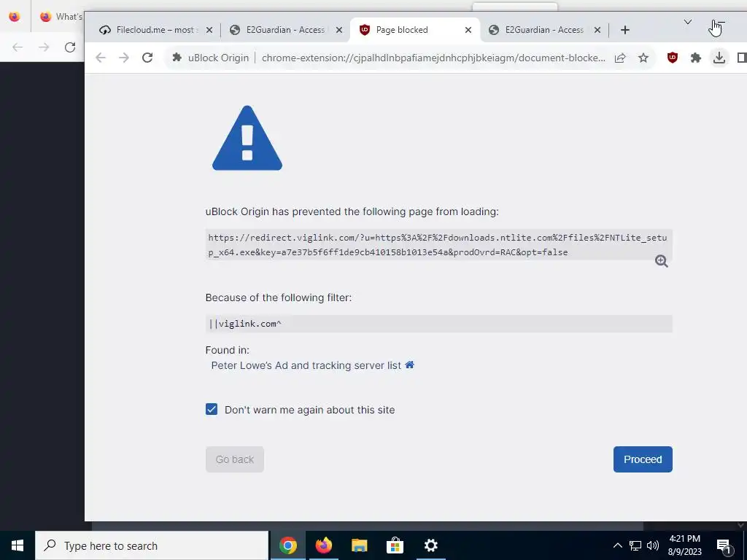Open the uBlock Origin toolbar icon
The image size is (747, 560).
point(672,58)
